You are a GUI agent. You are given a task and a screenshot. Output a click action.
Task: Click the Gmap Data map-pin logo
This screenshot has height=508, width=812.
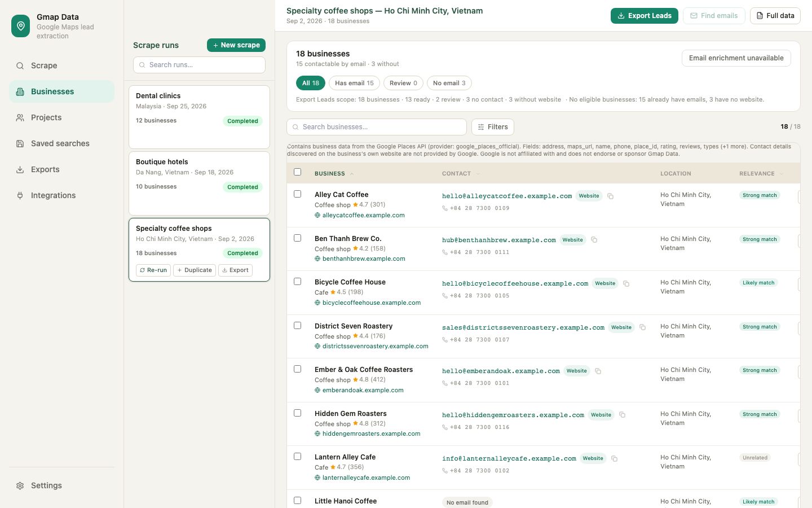point(20,26)
